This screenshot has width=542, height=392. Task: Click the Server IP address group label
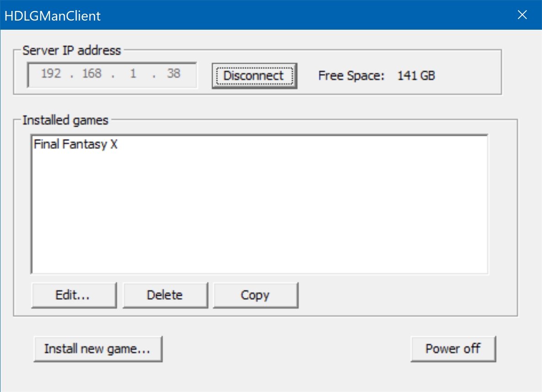tap(72, 51)
